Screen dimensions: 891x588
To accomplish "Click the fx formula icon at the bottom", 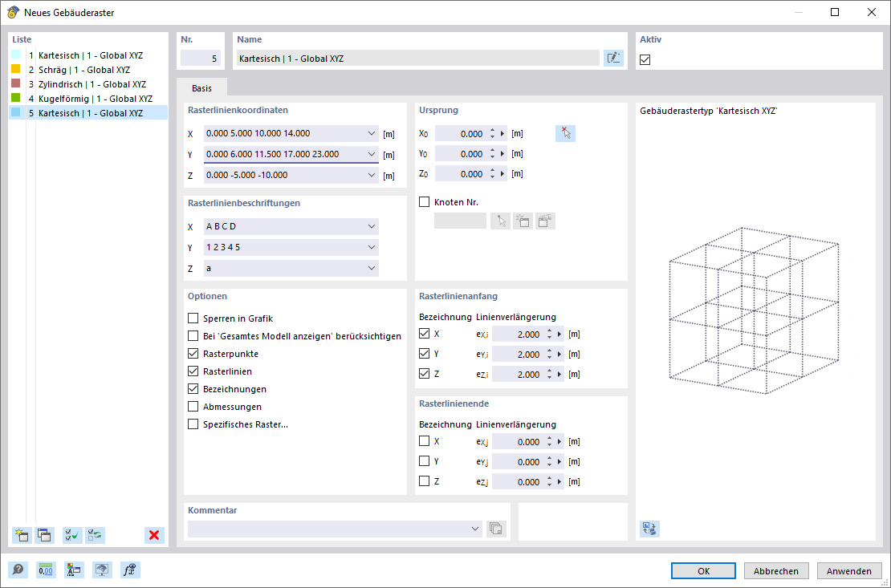I will click(x=130, y=570).
